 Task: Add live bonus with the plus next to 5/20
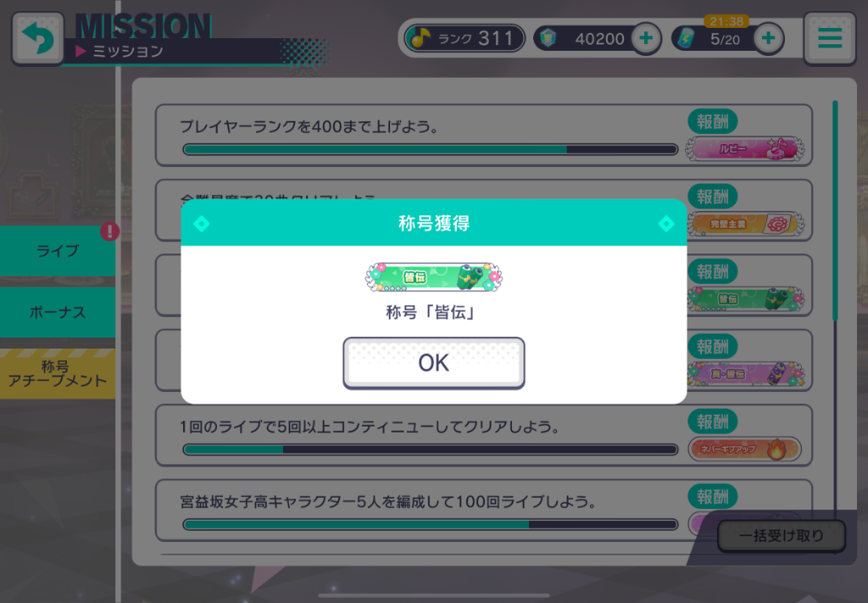(x=768, y=38)
